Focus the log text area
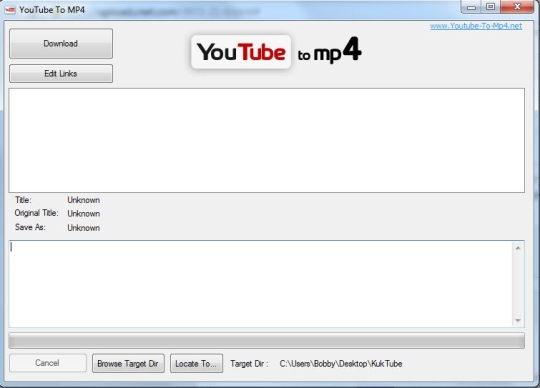 (x=260, y=284)
